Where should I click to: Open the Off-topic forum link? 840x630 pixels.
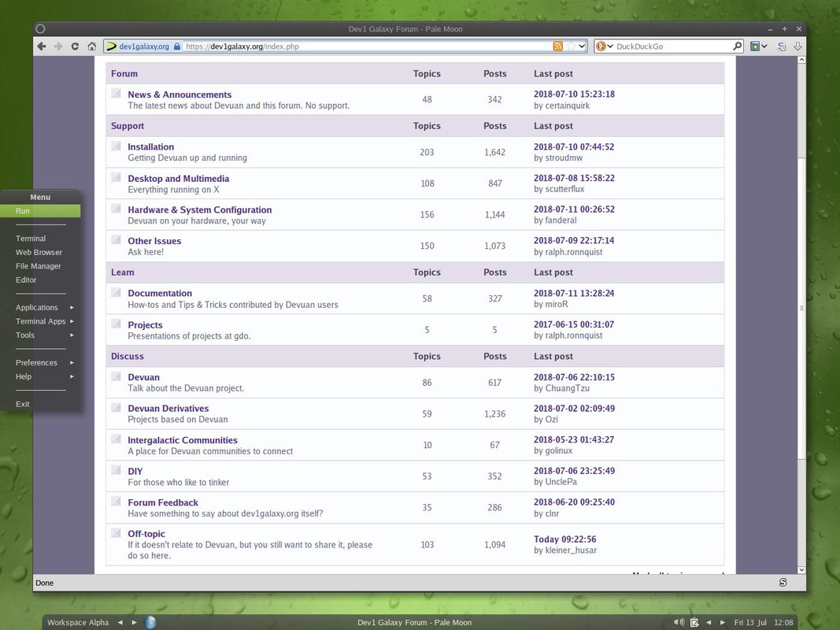146,534
